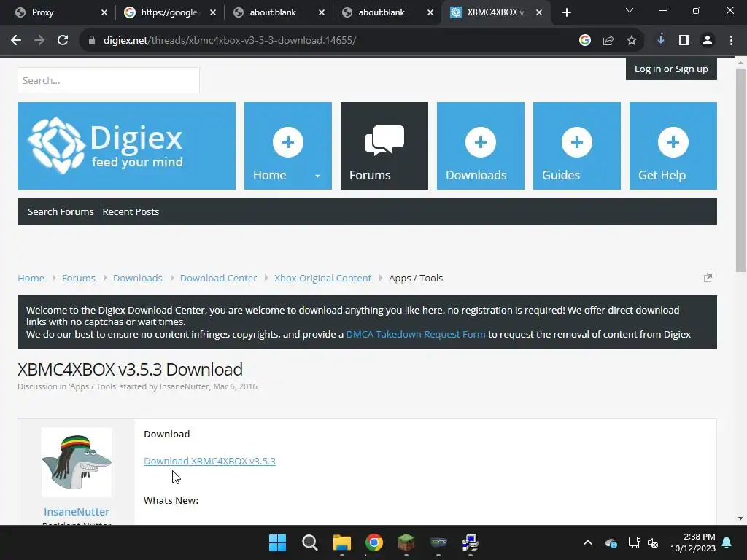The image size is (747, 560).
Task: Click the Google icon in address bar
Action: [x=585, y=41]
